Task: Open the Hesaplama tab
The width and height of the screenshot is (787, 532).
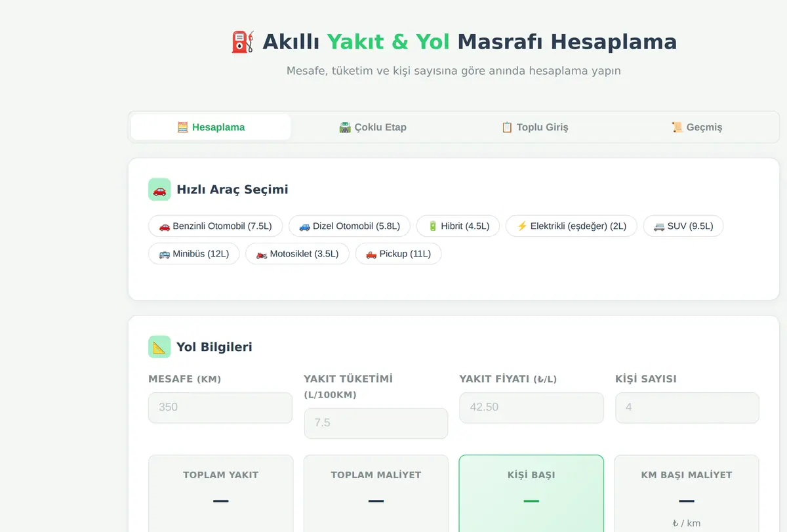Action: point(211,127)
